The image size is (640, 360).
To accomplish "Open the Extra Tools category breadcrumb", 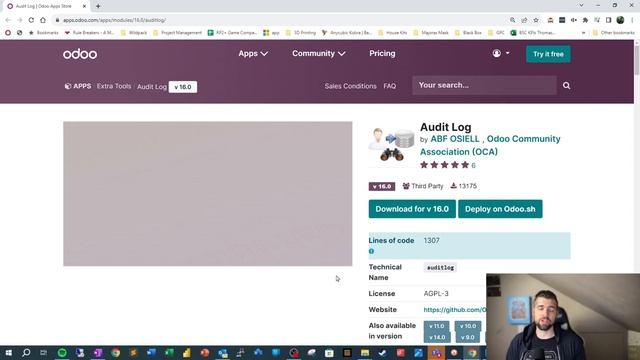I will pyautogui.click(x=114, y=86).
